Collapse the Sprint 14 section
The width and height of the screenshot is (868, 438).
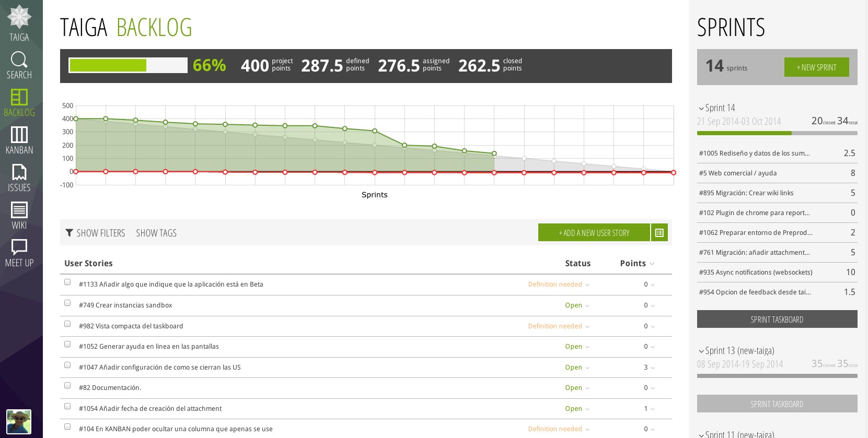(701, 109)
